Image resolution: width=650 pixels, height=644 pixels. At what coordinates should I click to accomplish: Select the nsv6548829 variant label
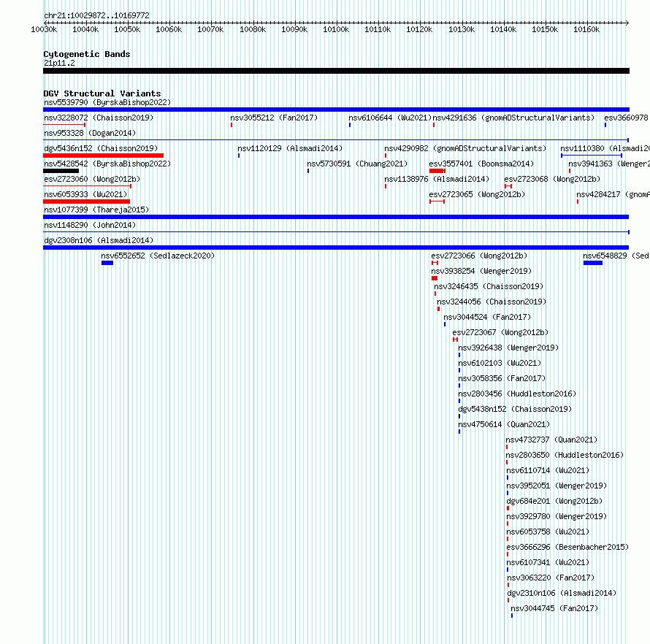coord(605,256)
